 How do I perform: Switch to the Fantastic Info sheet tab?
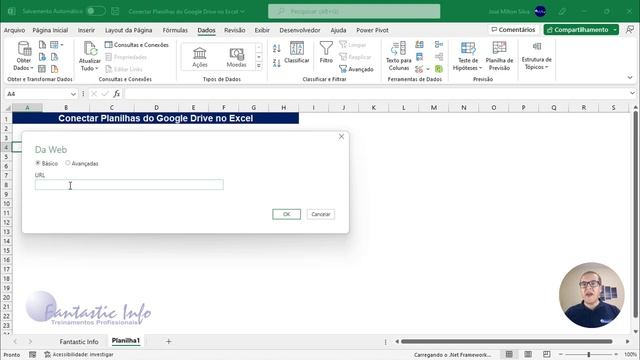tap(79, 342)
